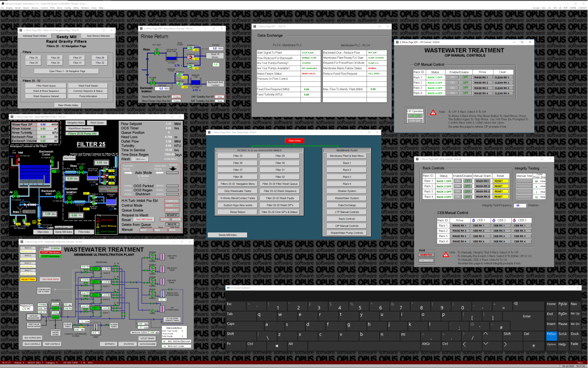The height and width of the screenshot is (368, 588).
Task: Click 'Mains Failure Status' row in Data Exchange
Action: (289, 74)
